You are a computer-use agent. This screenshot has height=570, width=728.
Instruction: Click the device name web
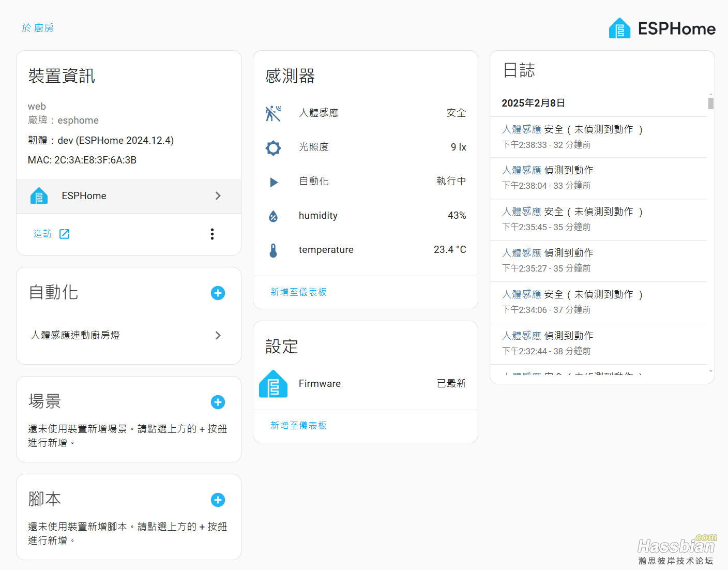pos(37,107)
